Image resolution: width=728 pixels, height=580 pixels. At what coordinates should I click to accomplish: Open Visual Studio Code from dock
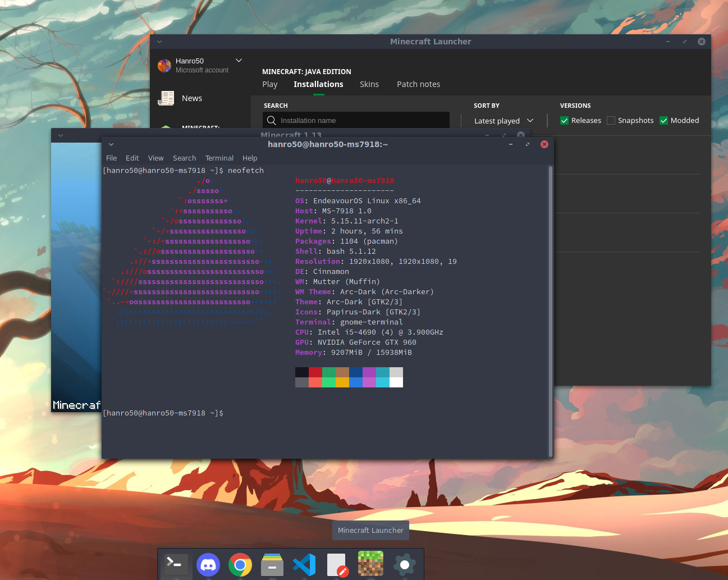[305, 564]
